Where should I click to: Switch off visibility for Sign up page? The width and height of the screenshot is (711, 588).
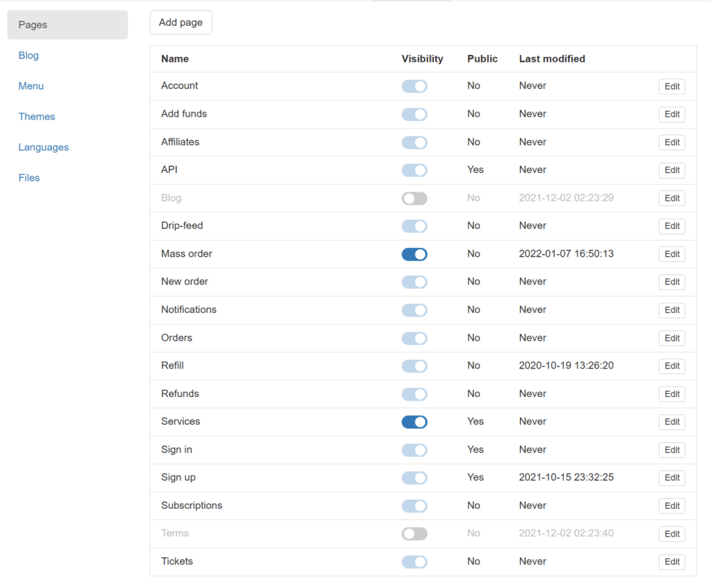click(x=415, y=478)
